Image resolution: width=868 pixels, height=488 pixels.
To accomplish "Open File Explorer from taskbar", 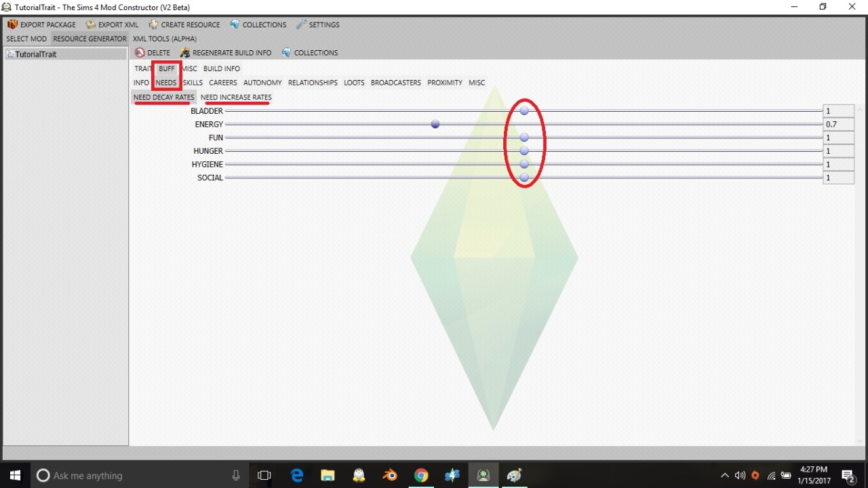I will click(x=328, y=475).
